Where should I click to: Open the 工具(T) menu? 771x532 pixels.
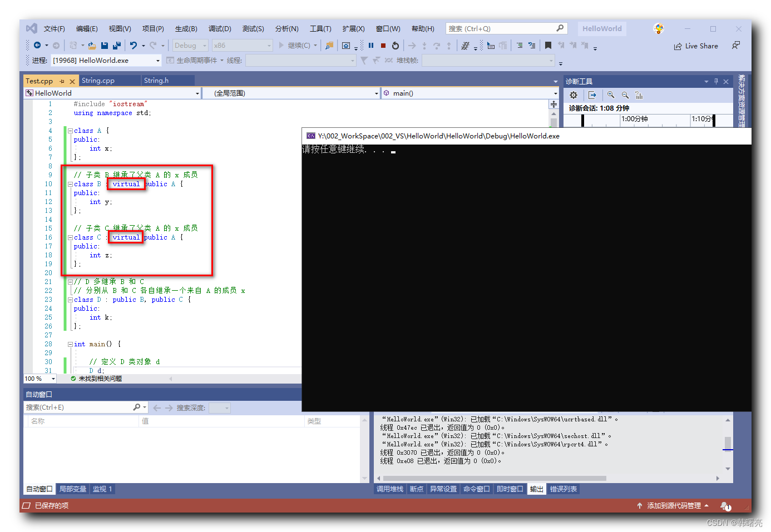[x=320, y=28]
